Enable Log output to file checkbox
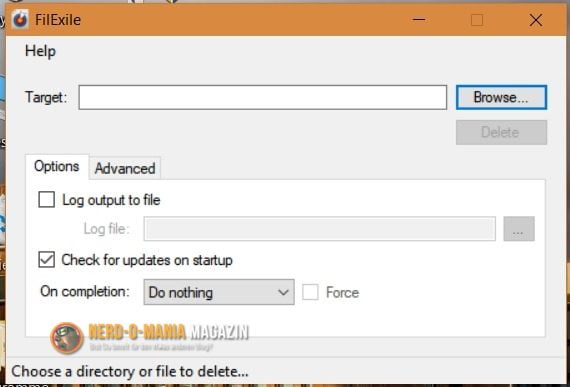The image size is (570, 387). pos(47,199)
